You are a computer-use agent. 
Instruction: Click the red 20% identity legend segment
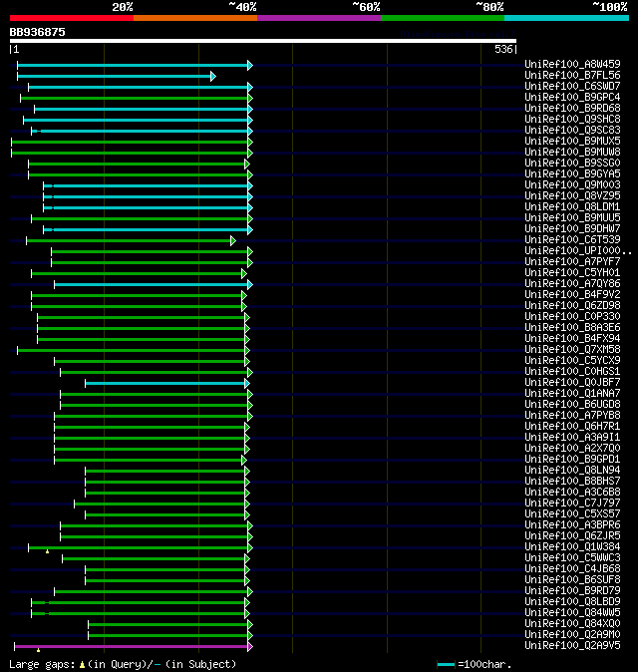(72, 18)
